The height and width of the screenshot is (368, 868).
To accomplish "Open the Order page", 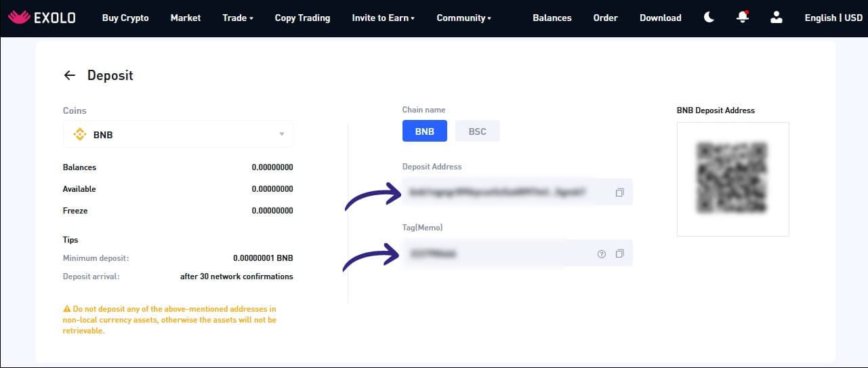I will point(605,18).
